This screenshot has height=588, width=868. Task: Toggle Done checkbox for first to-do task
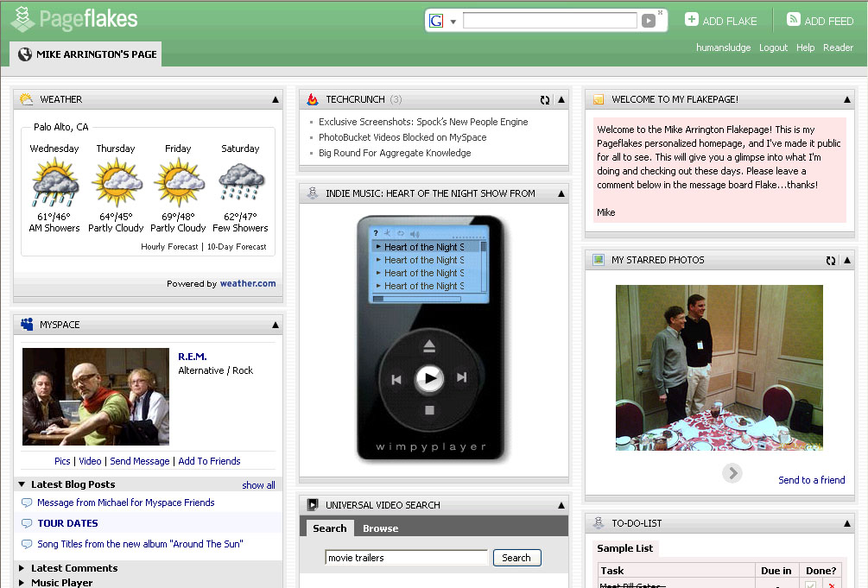coord(810,585)
